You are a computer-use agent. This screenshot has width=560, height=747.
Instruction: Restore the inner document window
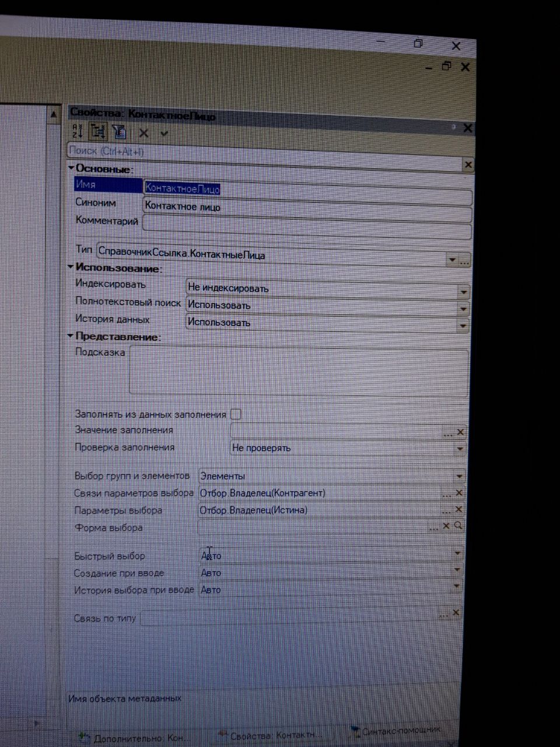click(446, 67)
